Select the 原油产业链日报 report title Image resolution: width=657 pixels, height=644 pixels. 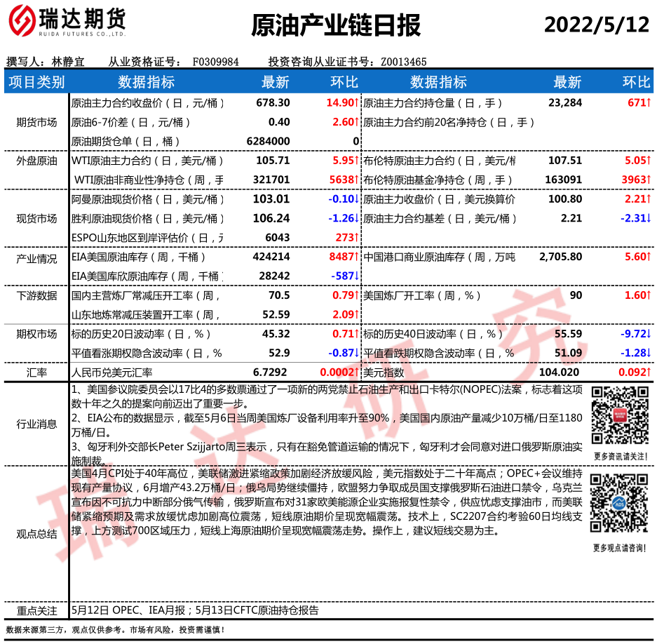pos(336,25)
